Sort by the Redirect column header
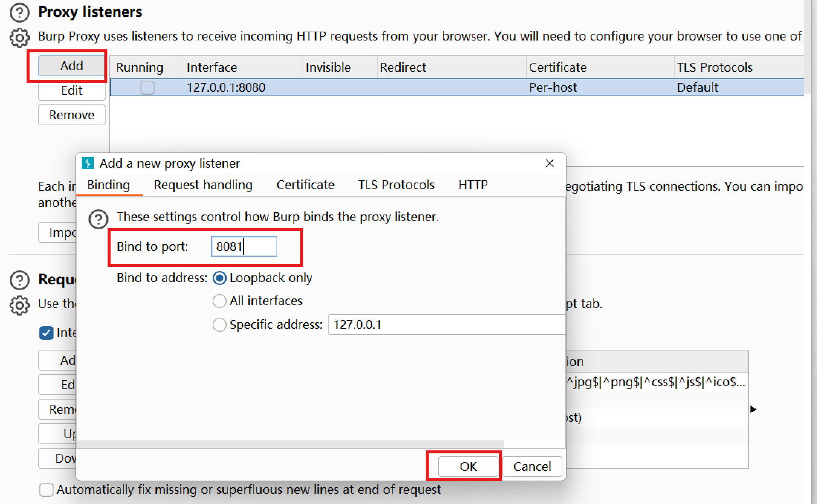 [452, 67]
